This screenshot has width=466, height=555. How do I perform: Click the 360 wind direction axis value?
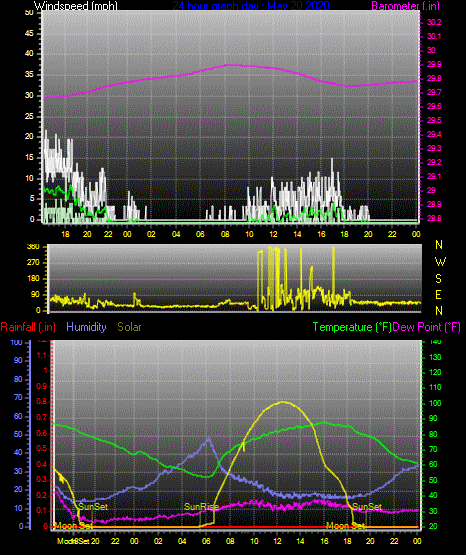click(33, 247)
